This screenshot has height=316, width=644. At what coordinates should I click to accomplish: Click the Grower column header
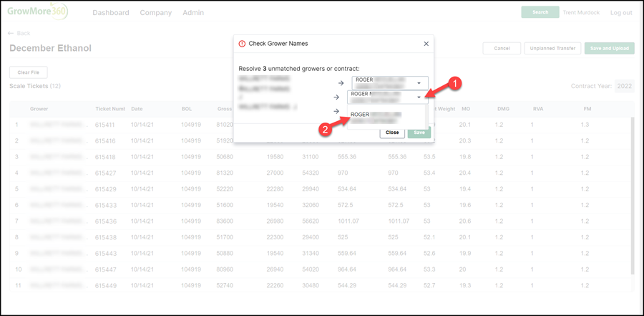39,109
